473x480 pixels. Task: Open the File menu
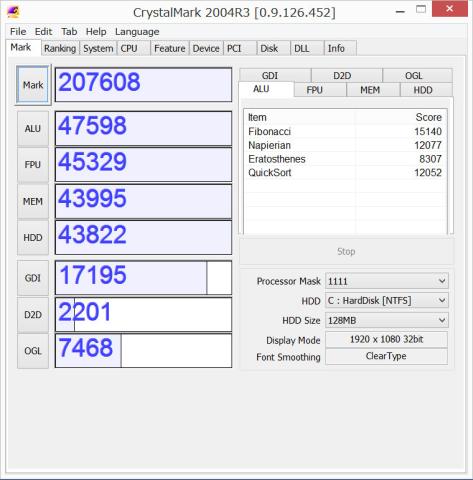[18, 32]
